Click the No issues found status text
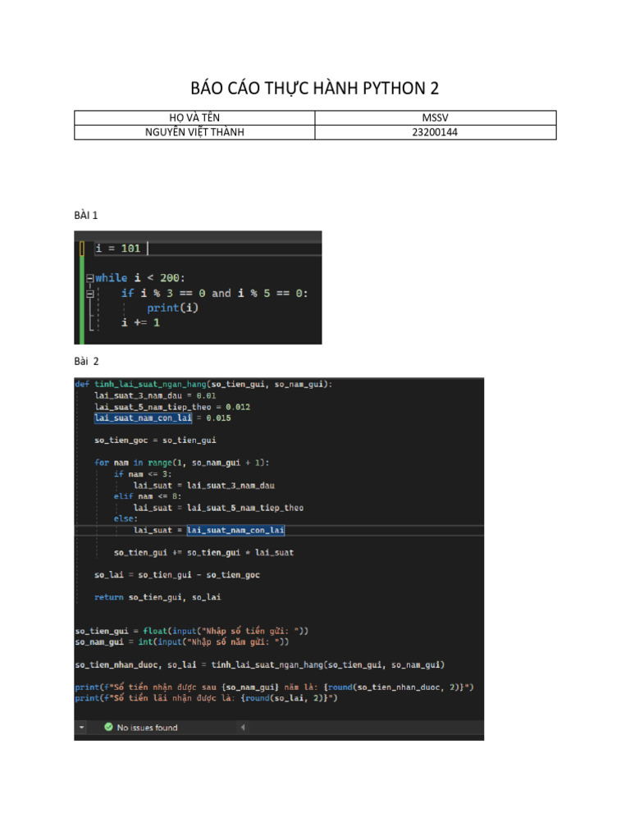The image size is (630, 840). point(148,728)
